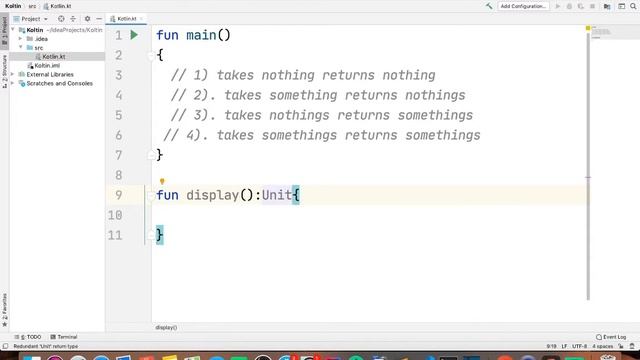640x360 pixels.
Task: Open the Event Log
Action: 611,337
